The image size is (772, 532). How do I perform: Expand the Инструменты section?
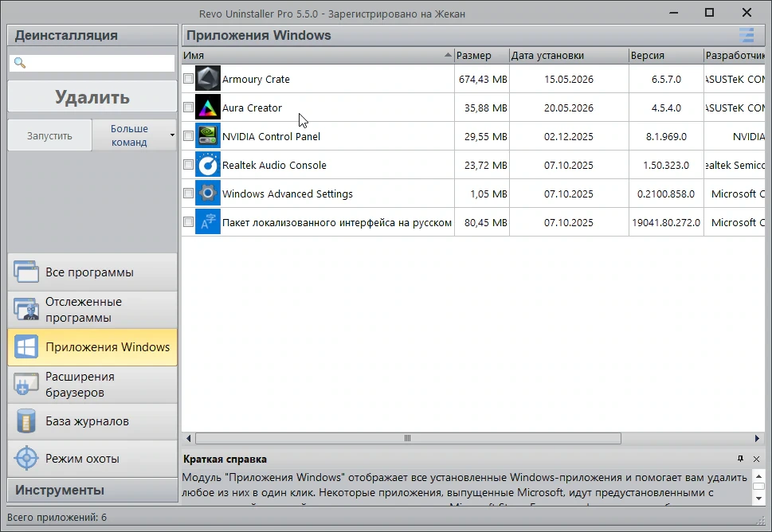(92, 490)
